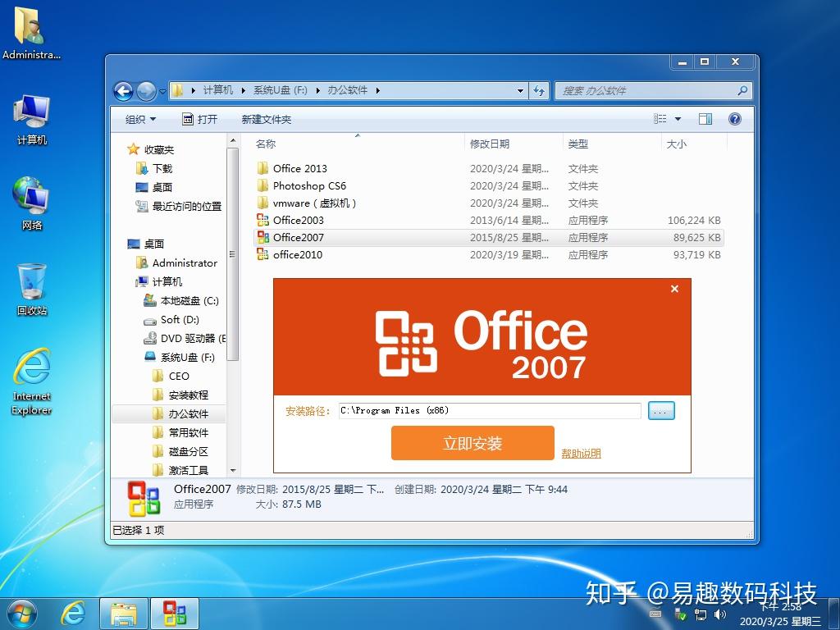Go forward with the Explorer forward arrow
The width and height of the screenshot is (840, 630).
pyautogui.click(x=146, y=91)
